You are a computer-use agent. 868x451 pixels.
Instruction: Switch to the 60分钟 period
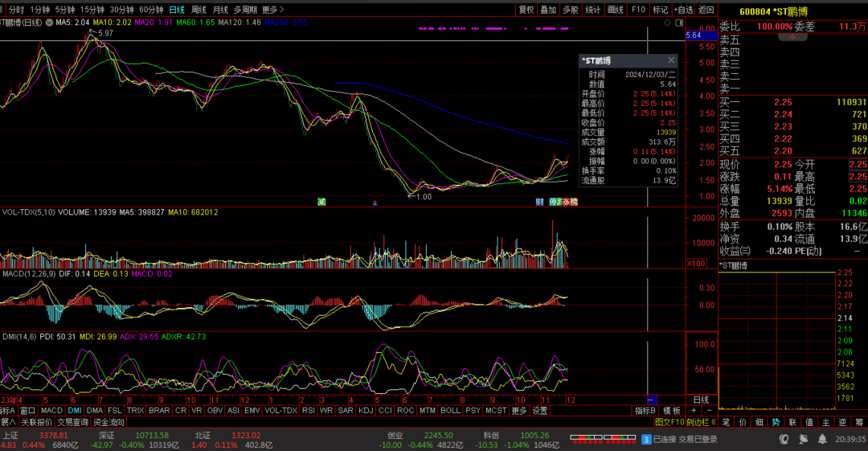[x=150, y=10]
